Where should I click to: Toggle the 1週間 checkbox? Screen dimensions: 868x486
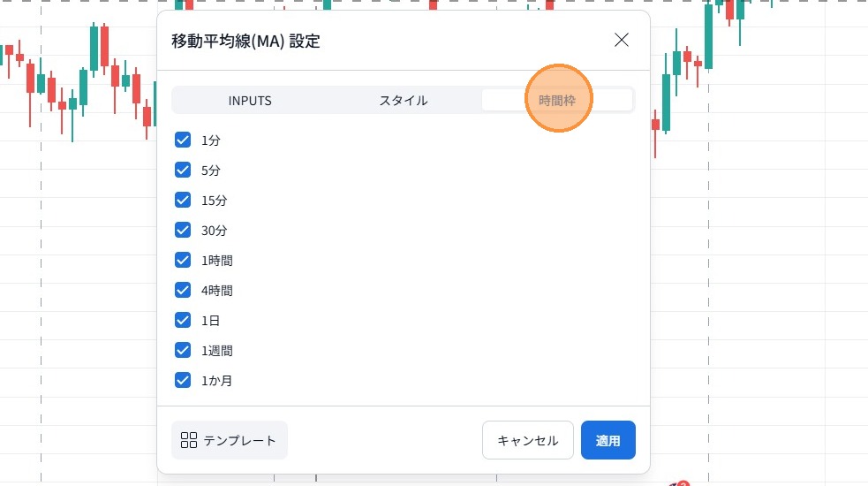(x=183, y=350)
